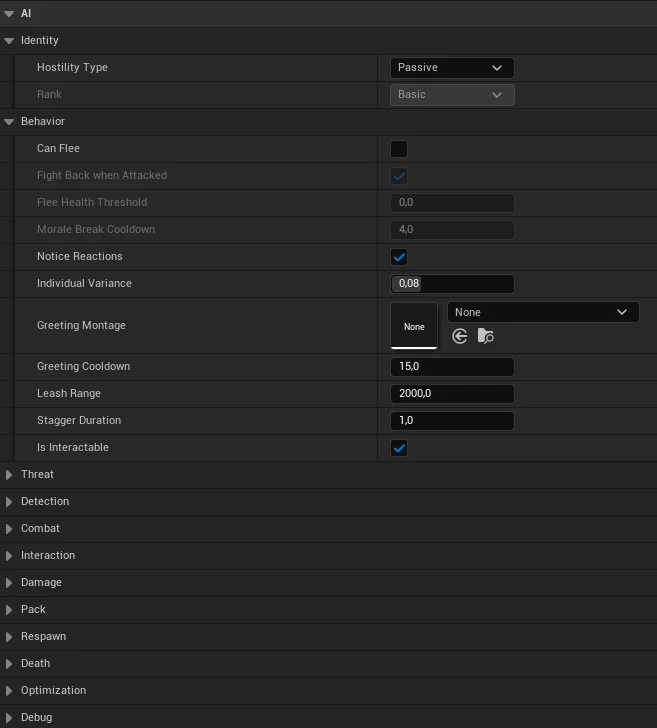Select the Greeting Cooldown property label
The image size is (657, 728).
pyautogui.click(x=84, y=366)
